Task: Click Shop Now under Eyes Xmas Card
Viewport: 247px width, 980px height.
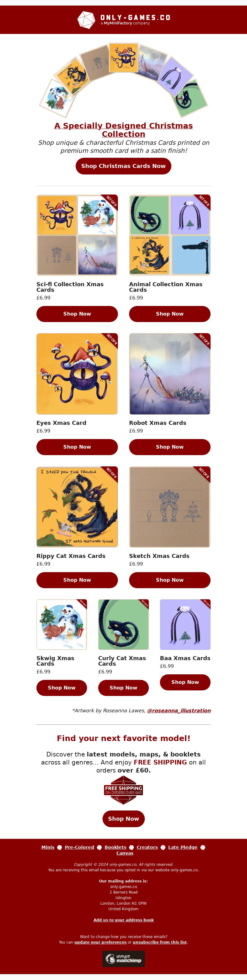Action: coord(77,447)
